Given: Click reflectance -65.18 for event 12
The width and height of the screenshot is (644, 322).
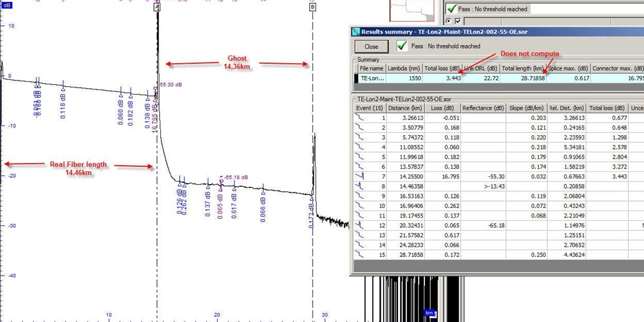Looking at the screenshot, I should 482,225.
